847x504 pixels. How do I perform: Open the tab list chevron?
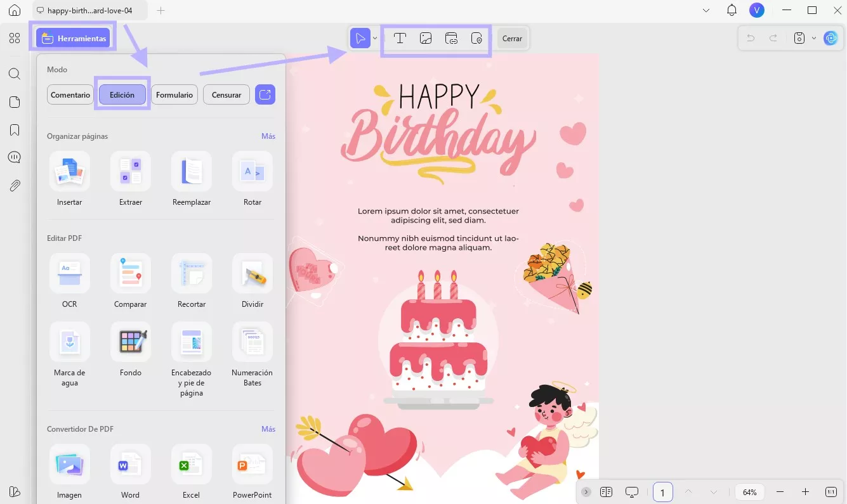coord(707,10)
